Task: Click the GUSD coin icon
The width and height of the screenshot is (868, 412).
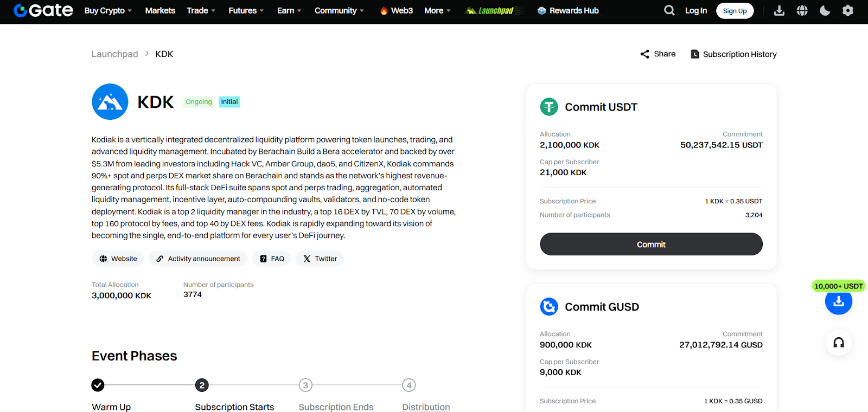Action: point(549,307)
